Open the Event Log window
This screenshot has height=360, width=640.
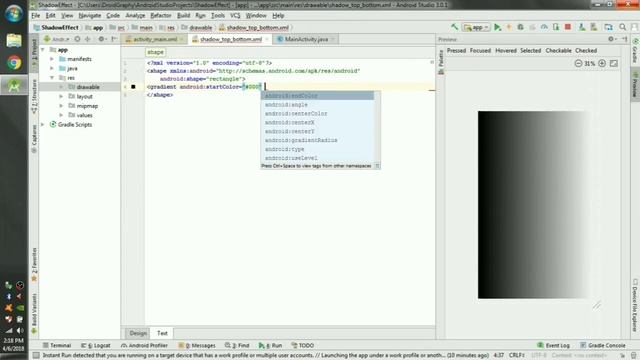553,345
